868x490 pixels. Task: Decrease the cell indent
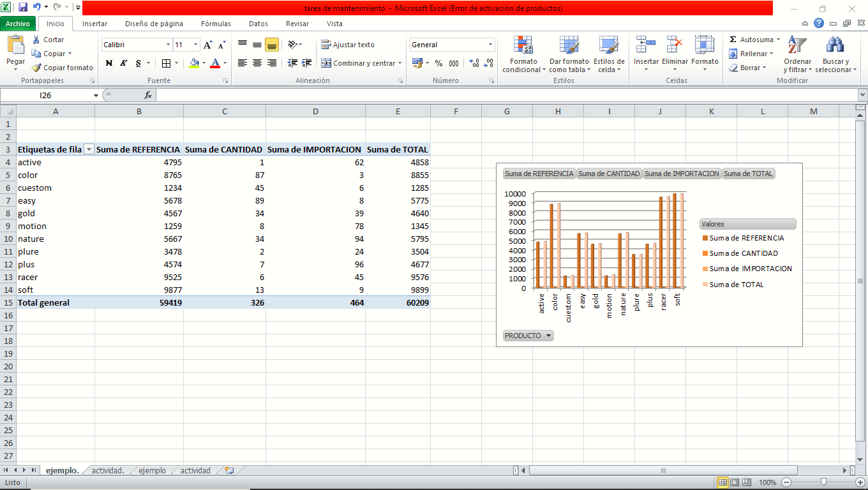coord(292,63)
